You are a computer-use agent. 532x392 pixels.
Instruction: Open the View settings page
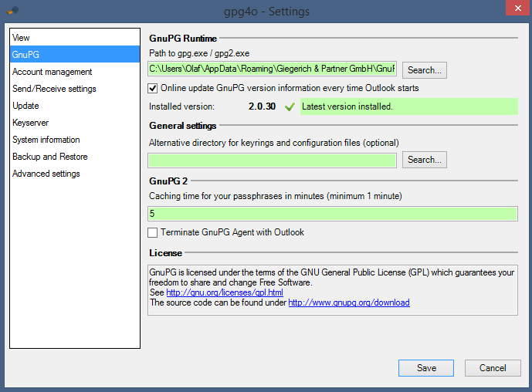pos(75,38)
